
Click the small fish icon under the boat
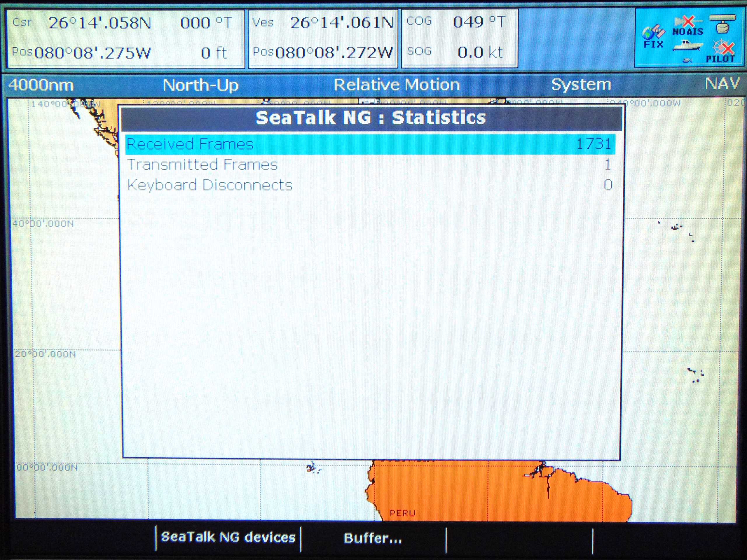(x=687, y=60)
